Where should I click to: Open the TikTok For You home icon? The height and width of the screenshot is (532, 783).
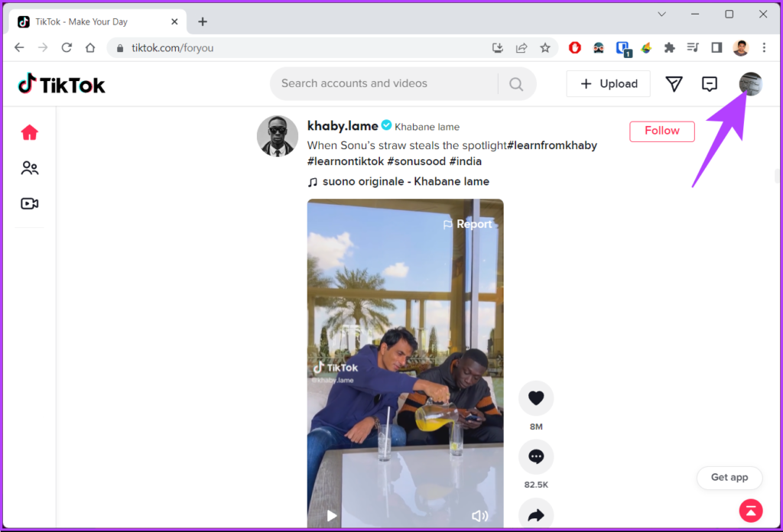pyautogui.click(x=30, y=133)
